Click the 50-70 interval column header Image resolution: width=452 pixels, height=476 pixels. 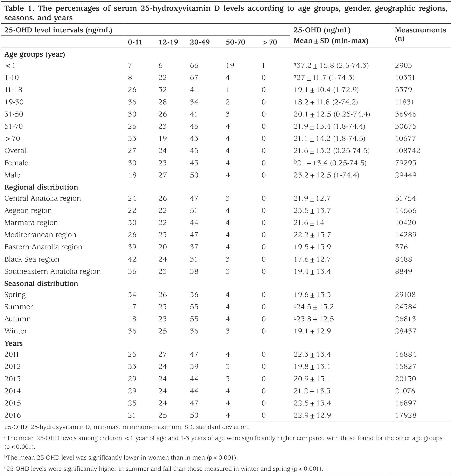click(x=235, y=42)
